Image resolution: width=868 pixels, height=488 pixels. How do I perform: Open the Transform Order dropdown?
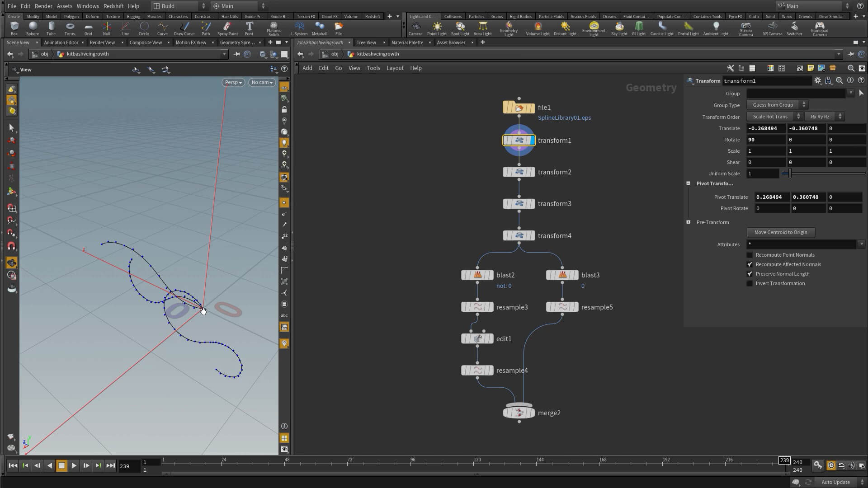click(774, 117)
